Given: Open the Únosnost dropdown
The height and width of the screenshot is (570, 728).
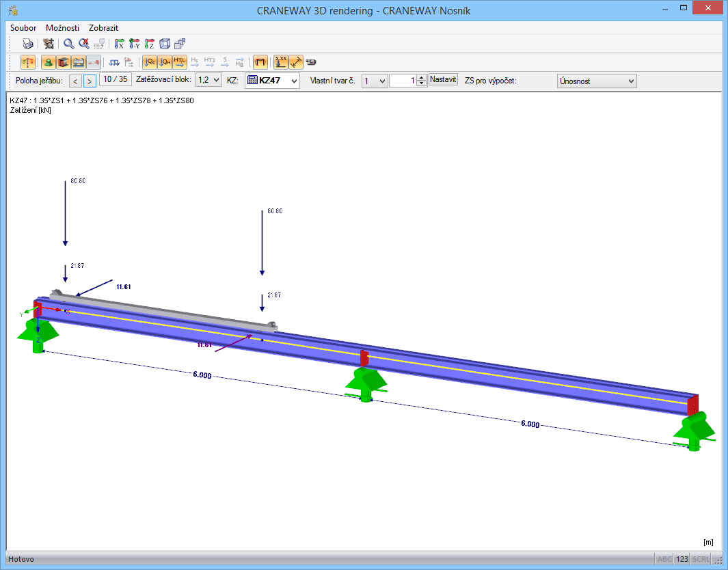Looking at the screenshot, I should [x=597, y=81].
